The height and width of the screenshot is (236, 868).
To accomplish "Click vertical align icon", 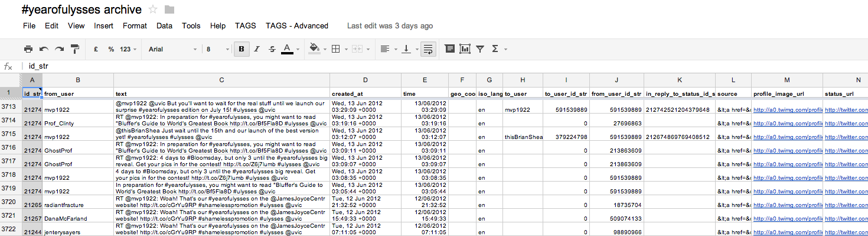I will pos(406,49).
